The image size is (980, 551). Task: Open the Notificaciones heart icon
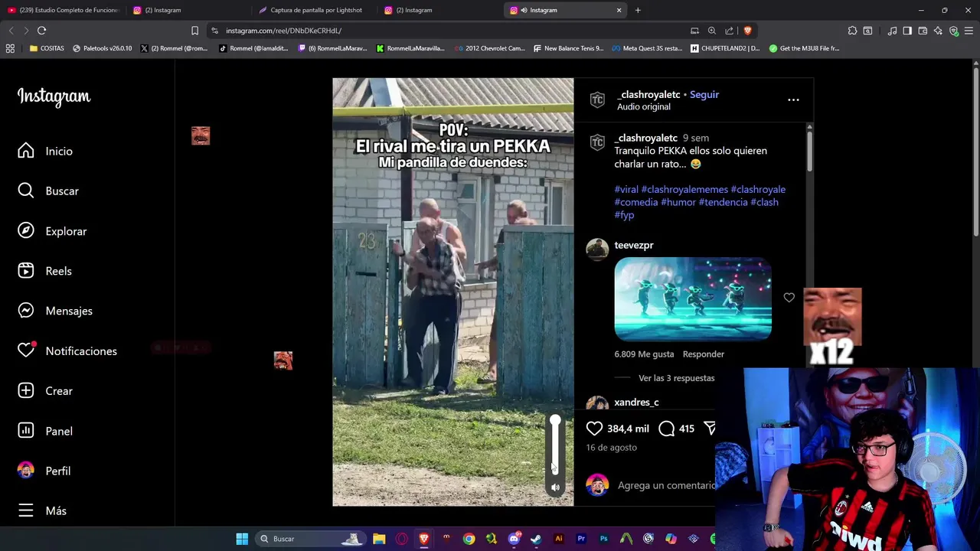(26, 350)
